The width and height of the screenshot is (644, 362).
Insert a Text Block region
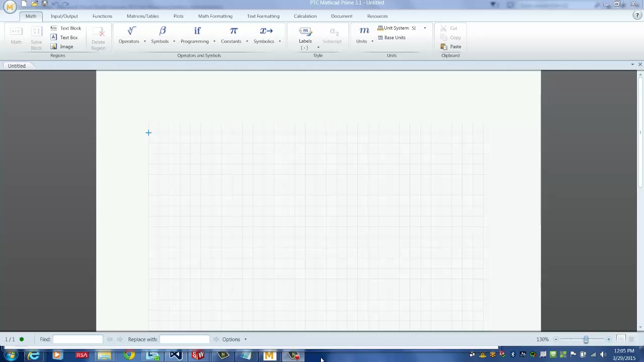click(x=66, y=28)
